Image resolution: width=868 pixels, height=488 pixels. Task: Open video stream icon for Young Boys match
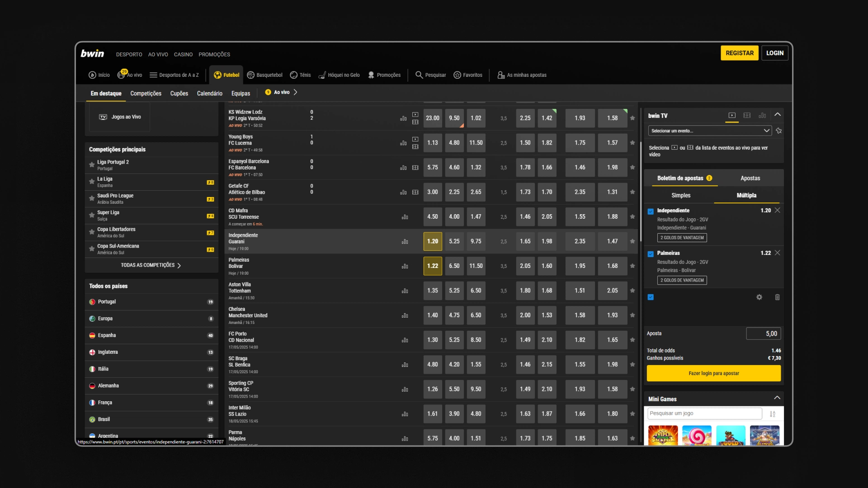415,139
